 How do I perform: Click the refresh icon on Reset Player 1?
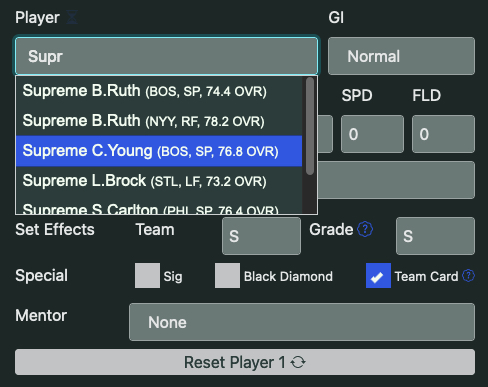tap(298, 362)
